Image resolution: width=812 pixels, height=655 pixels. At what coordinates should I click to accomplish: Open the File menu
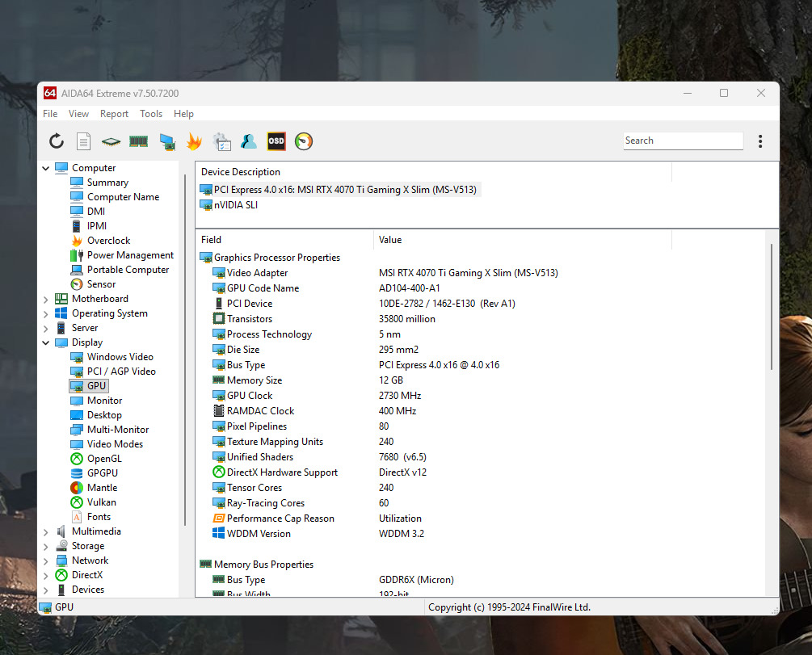click(50, 113)
